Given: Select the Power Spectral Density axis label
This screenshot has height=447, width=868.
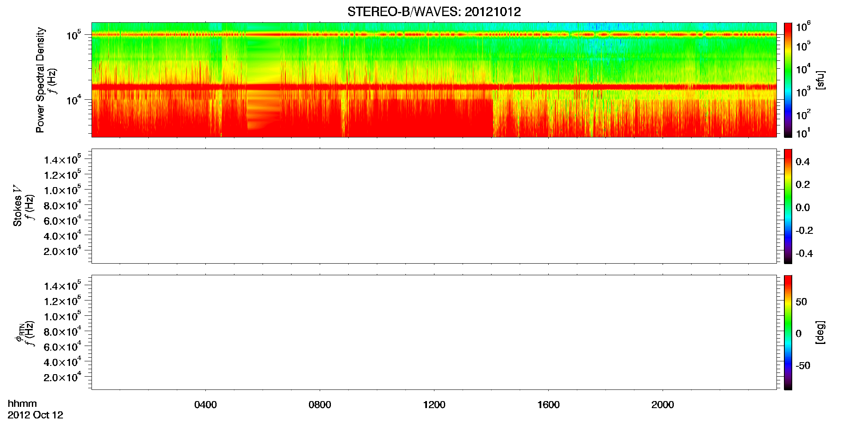Looking at the screenshot, I should click(x=40, y=80).
